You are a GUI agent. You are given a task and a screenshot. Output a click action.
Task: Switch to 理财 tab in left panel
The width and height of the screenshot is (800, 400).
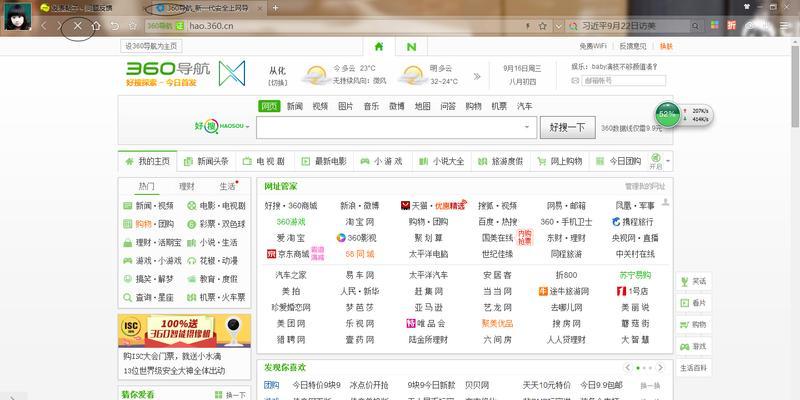point(187,187)
